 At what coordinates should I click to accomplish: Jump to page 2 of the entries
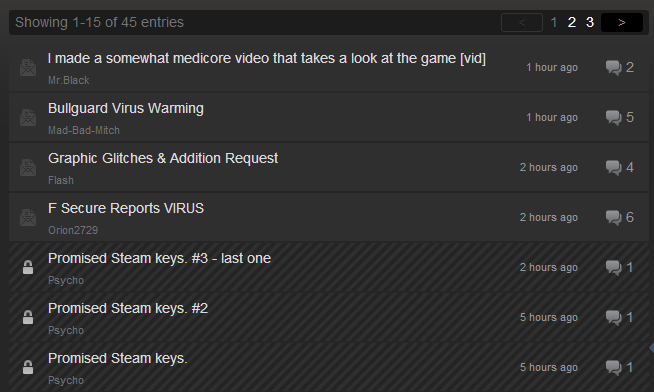point(572,23)
